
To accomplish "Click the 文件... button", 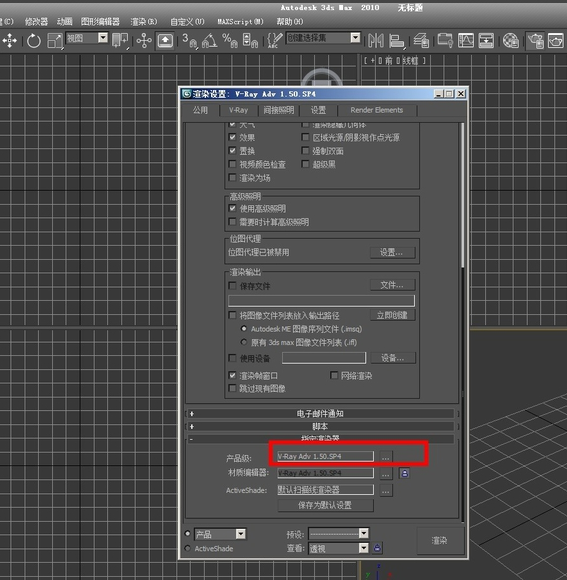I will 392,285.
